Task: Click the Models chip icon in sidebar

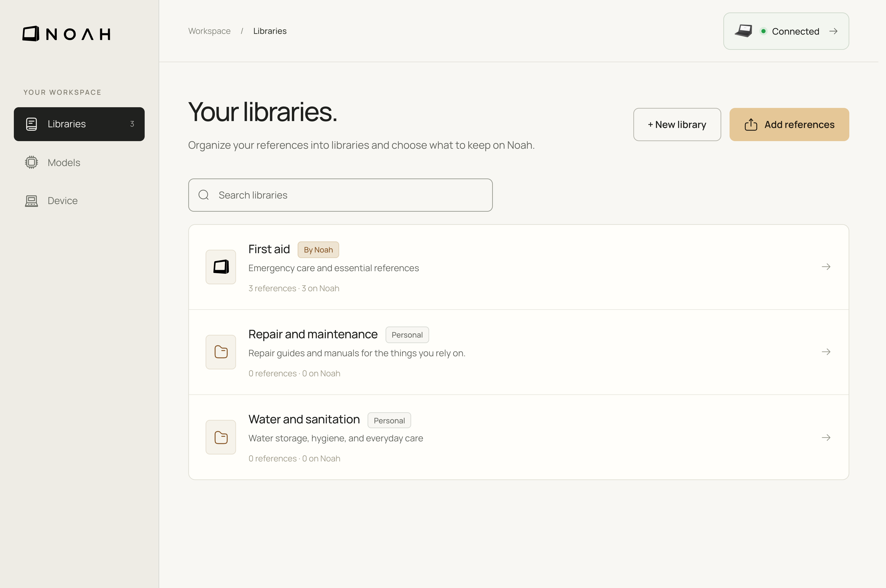Action: pyautogui.click(x=32, y=162)
